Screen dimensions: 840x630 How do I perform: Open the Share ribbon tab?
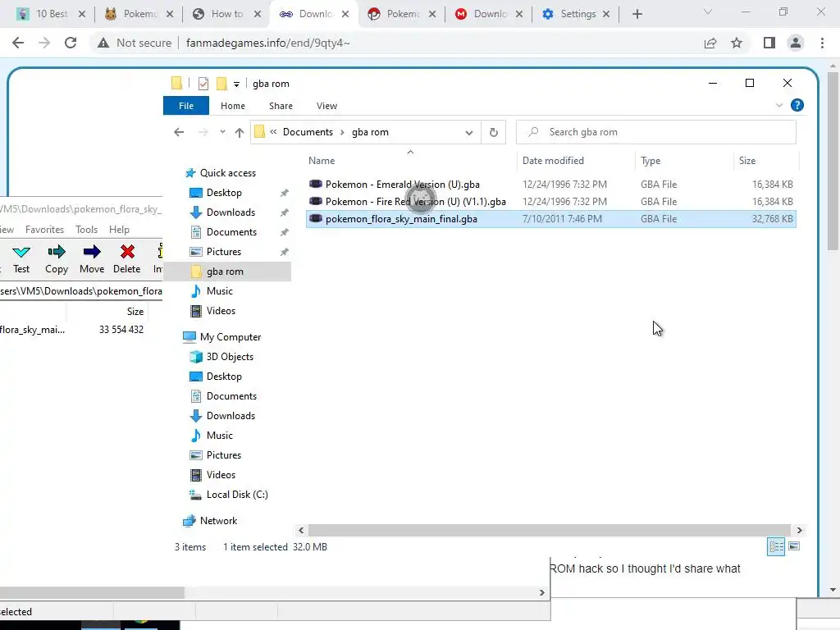281,106
